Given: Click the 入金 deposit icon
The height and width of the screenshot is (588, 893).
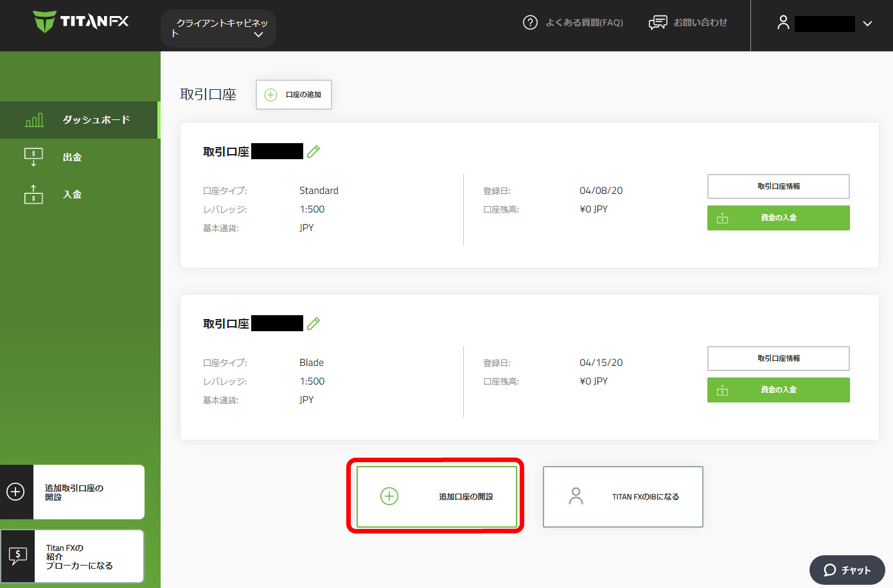Looking at the screenshot, I should pyautogui.click(x=33, y=195).
